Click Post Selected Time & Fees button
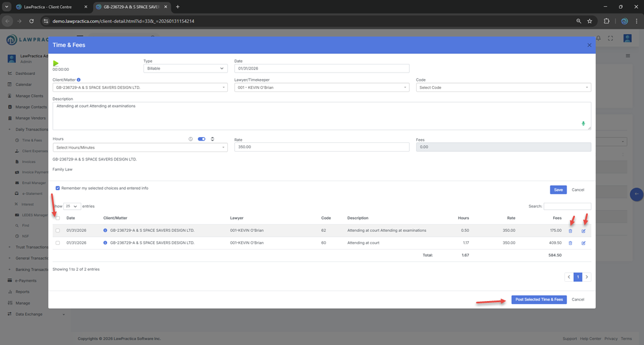 point(539,299)
